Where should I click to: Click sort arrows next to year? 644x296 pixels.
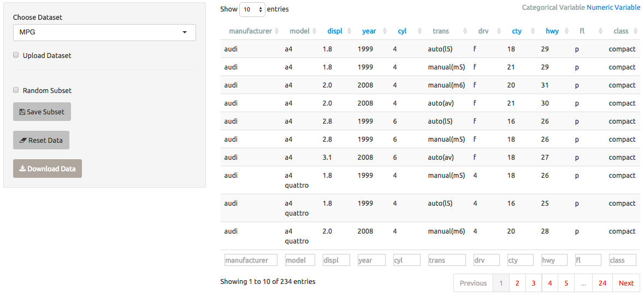click(x=384, y=31)
